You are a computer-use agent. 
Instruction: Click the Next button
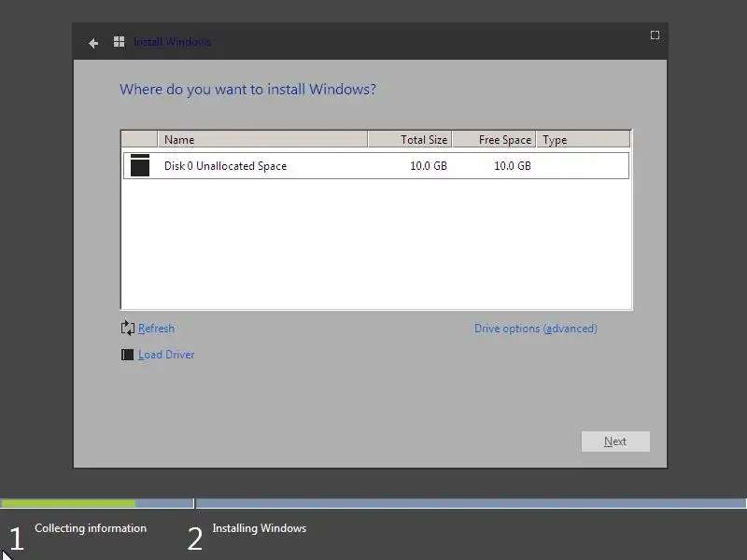(x=615, y=441)
